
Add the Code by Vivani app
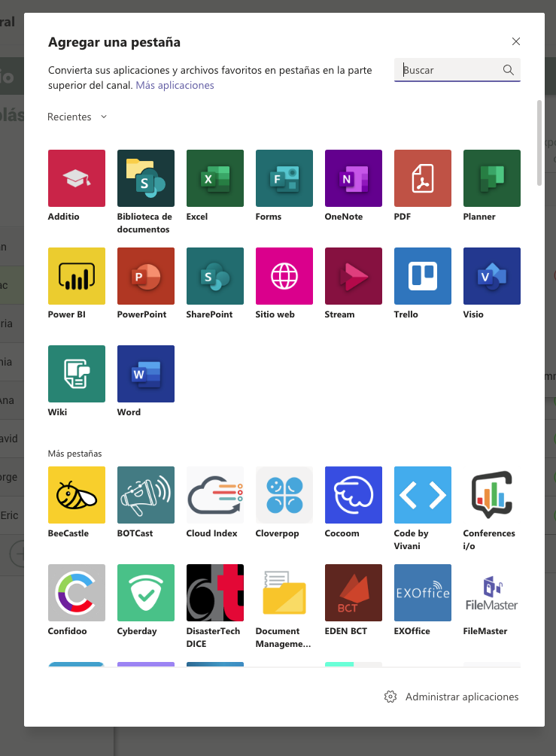point(422,495)
